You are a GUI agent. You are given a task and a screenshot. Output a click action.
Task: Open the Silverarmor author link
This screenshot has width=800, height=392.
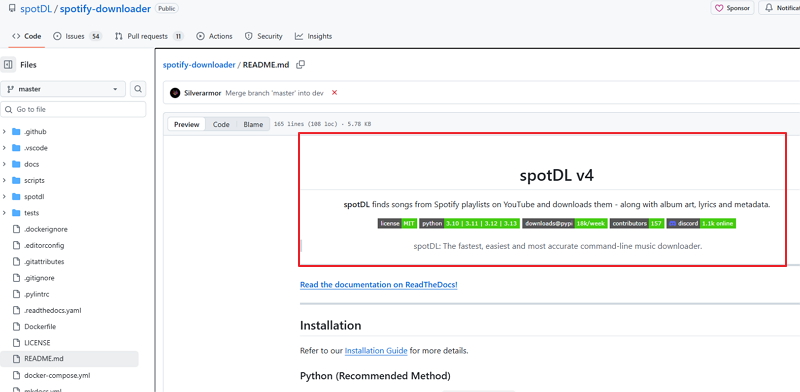[203, 93]
